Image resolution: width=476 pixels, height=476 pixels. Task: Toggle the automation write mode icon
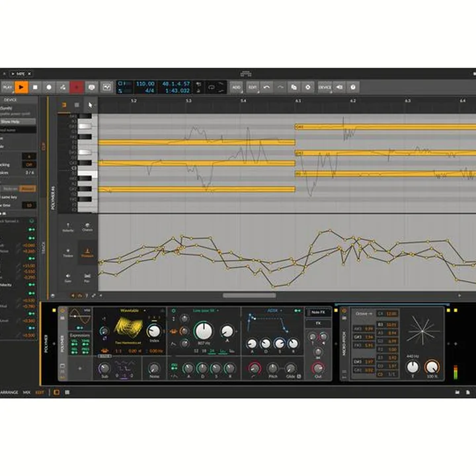(x=63, y=87)
